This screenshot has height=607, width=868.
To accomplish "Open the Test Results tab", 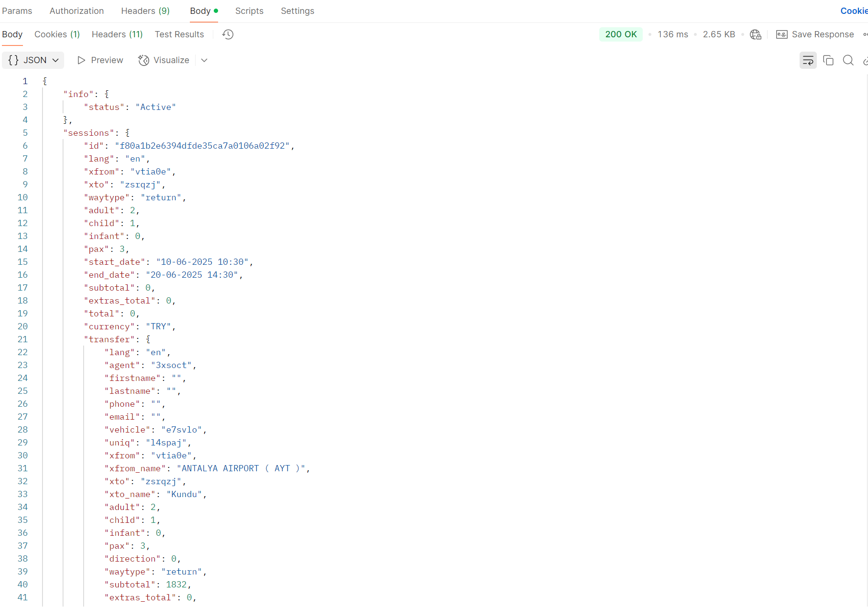I will (179, 34).
